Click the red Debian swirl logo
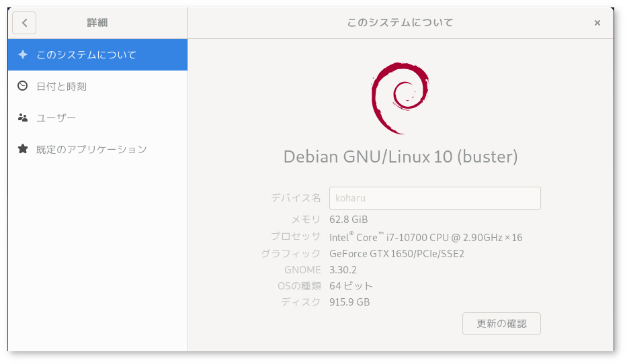 point(400,99)
